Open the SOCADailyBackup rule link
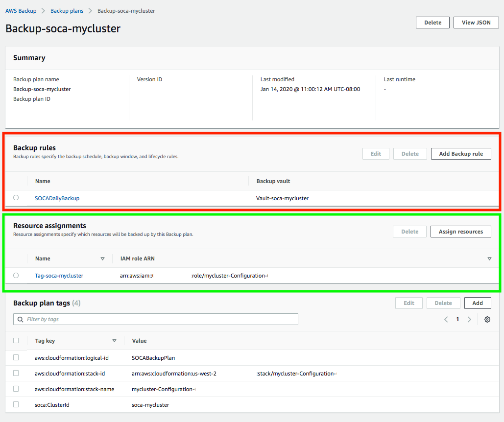504x422 pixels. 57,198
